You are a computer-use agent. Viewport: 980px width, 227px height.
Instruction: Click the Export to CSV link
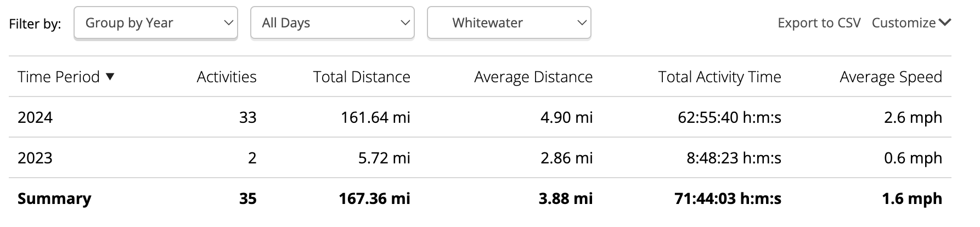click(819, 23)
